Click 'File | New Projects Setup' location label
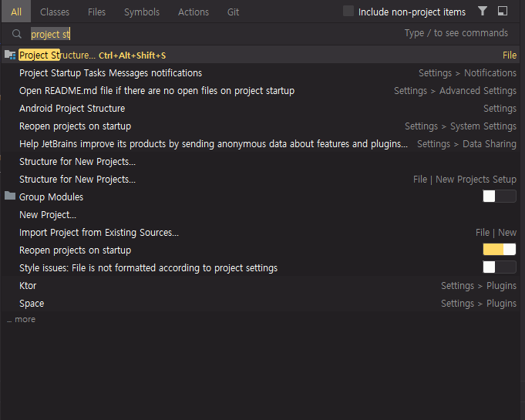The image size is (525, 420). tap(465, 180)
